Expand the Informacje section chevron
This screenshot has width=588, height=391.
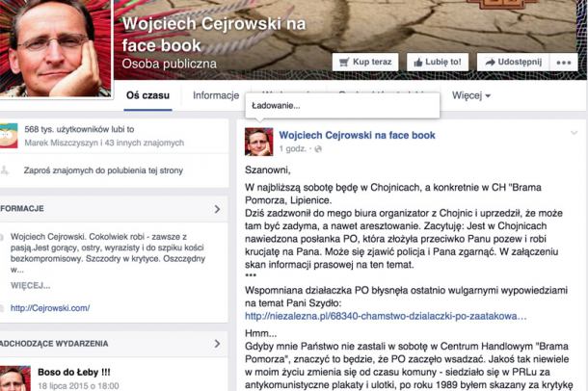pyautogui.click(x=217, y=209)
